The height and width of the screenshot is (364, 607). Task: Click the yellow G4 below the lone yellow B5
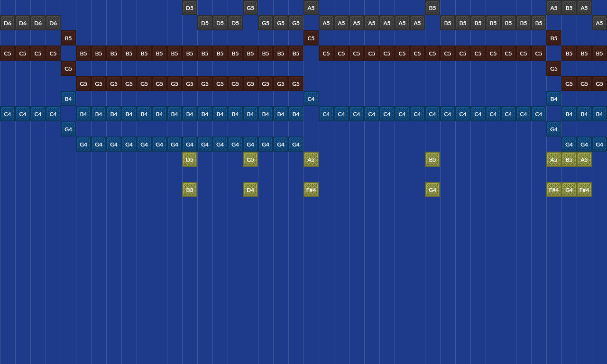tap(432, 190)
